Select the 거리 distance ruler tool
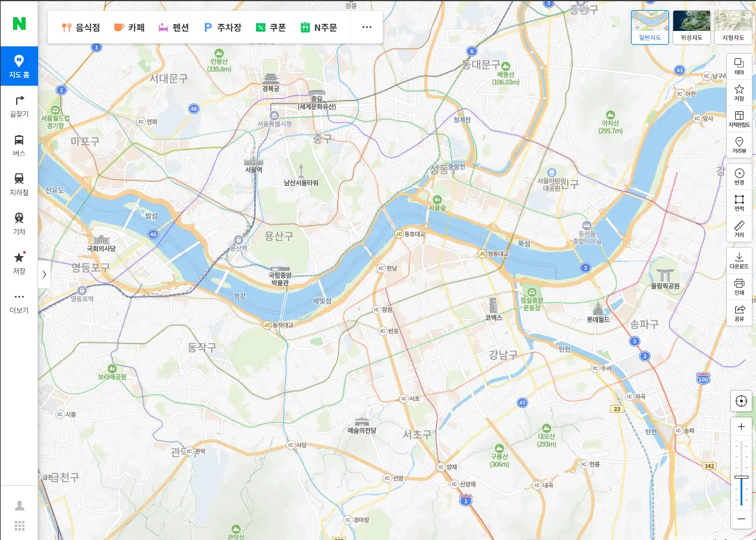The width and height of the screenshot is (756, 540). point(739,229)
